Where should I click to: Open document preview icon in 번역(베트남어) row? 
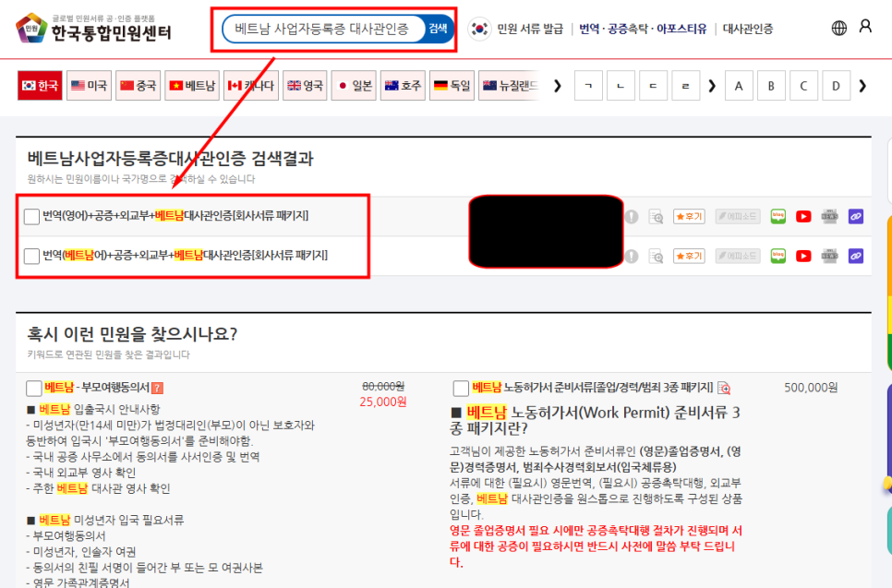click(x=656, y=257)
